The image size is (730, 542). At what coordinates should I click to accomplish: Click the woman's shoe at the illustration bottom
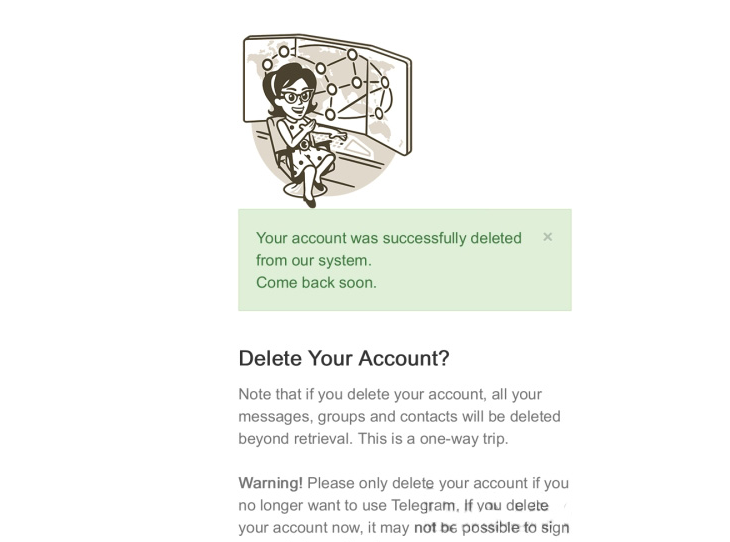point(310,202)
